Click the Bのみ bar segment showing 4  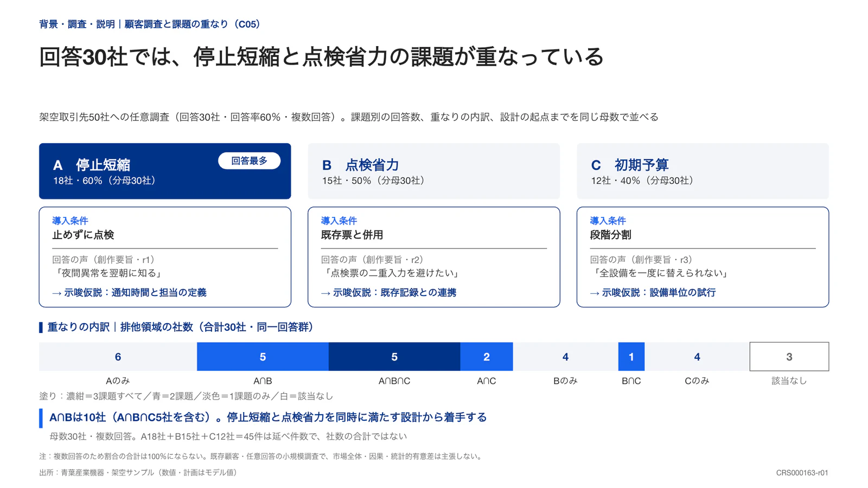coord(565,357)
